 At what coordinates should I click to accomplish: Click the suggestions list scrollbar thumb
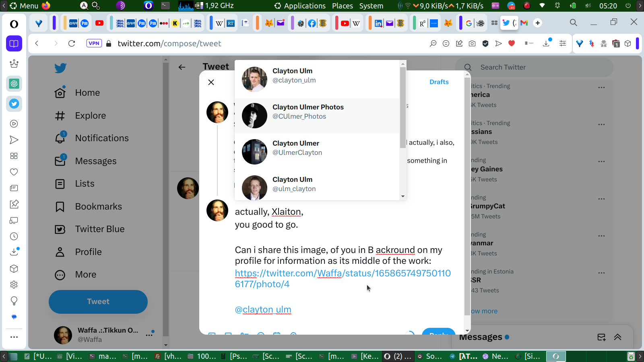point(403,107)
